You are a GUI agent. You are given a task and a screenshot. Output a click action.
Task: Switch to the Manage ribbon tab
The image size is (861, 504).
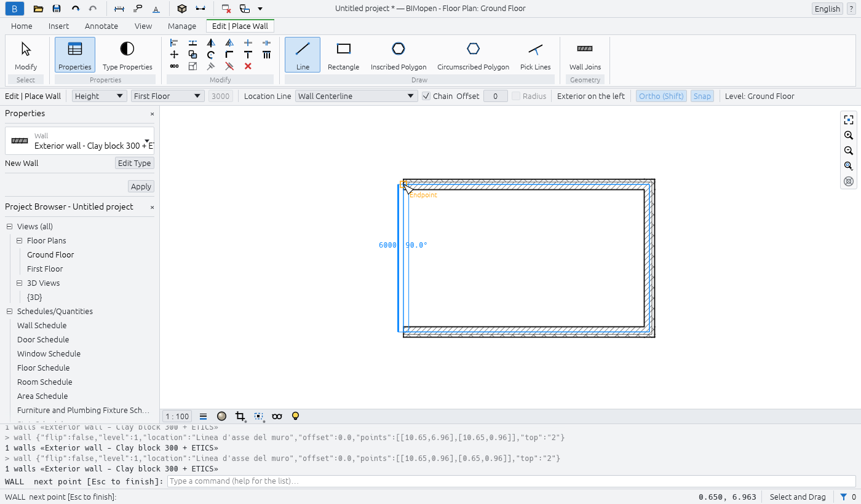182,26
